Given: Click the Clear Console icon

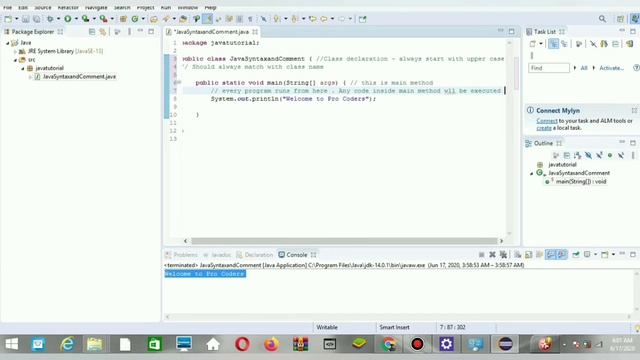Looking at the screenshot, I should (518, 255).
